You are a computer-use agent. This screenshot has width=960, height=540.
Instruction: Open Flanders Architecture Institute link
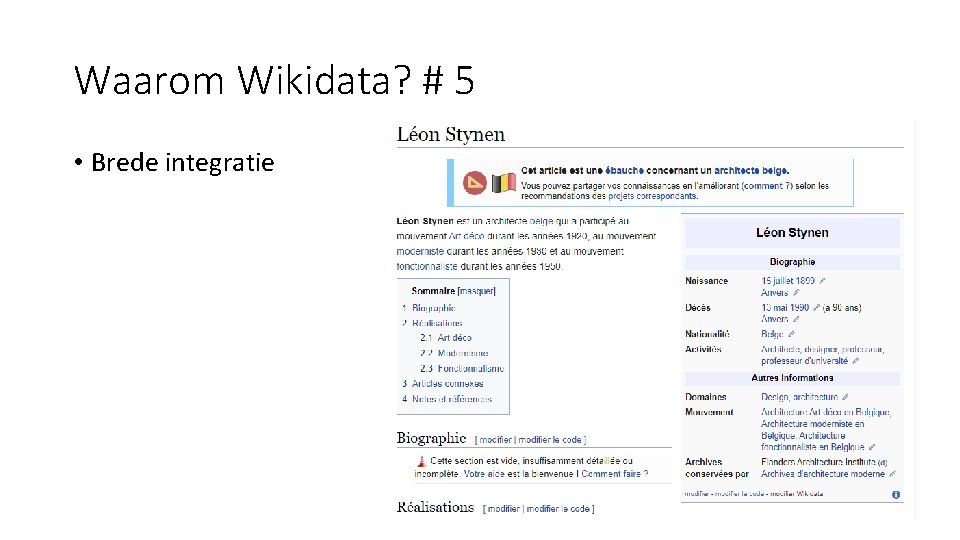pos(818,462)
